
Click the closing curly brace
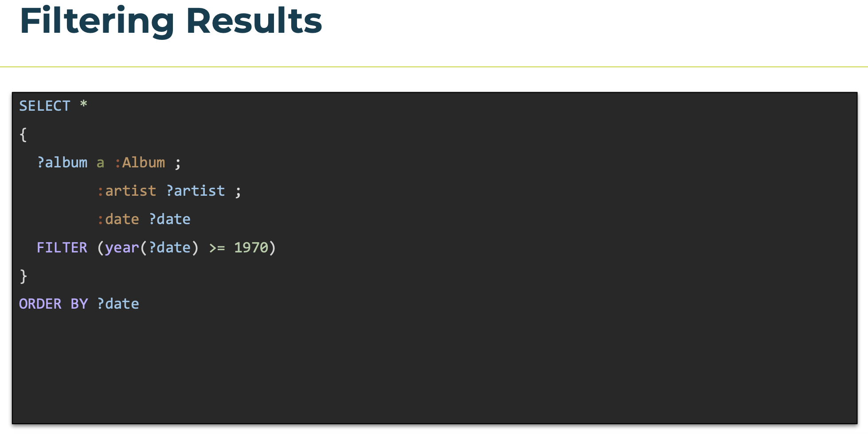pyautogui.click(x=23, y=276)
